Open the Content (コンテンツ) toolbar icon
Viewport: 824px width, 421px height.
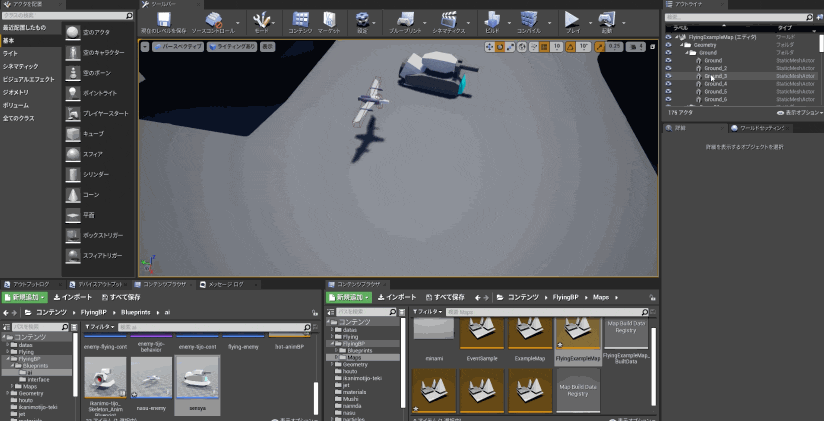pos(301,23)
